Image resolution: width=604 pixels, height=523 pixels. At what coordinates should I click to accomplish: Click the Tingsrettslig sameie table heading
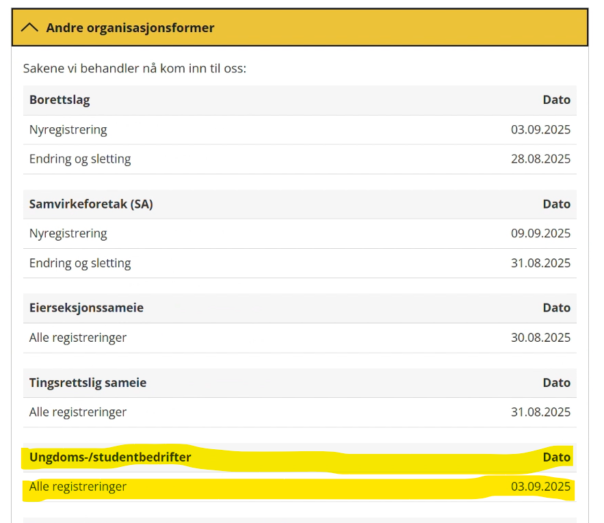88,383
